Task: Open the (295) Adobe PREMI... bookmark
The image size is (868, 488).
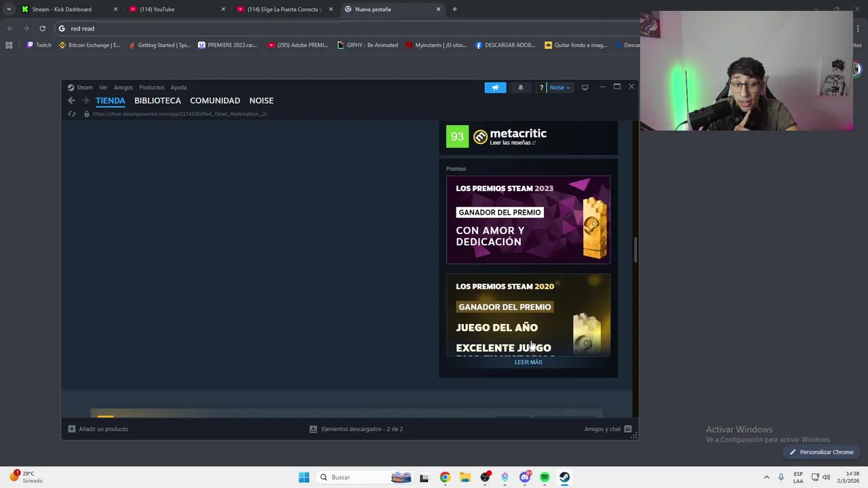Action: point(298,45)
